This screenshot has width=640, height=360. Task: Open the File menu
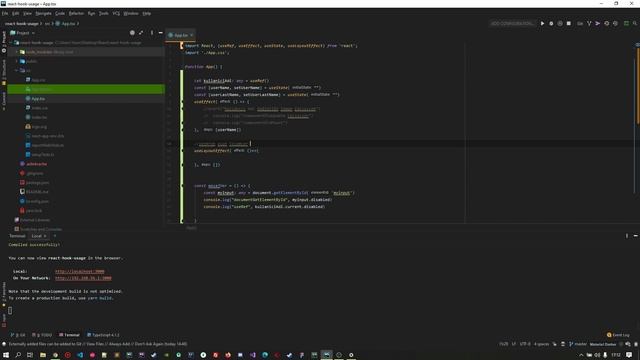point(5,13)
